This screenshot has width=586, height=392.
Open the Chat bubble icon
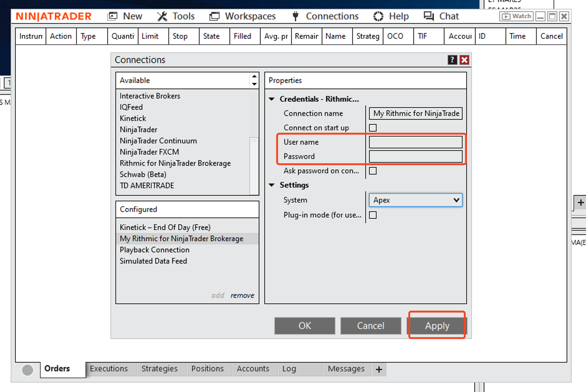[429, 16]
